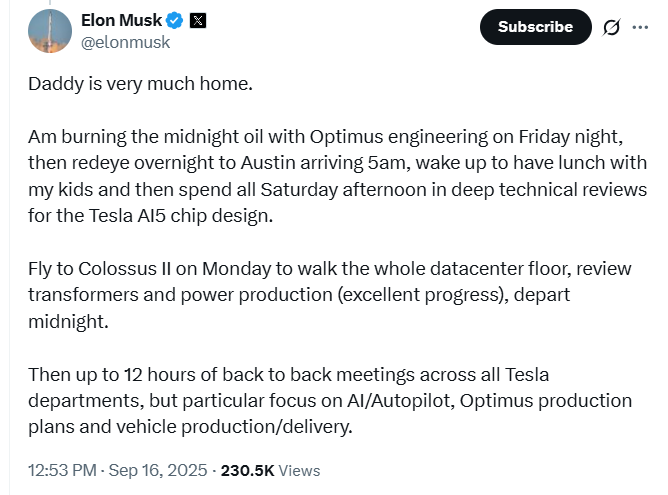Screen dimensions: 668x495
Task: Click the "Daddy is very much home" line
Action: click(140, 83)
